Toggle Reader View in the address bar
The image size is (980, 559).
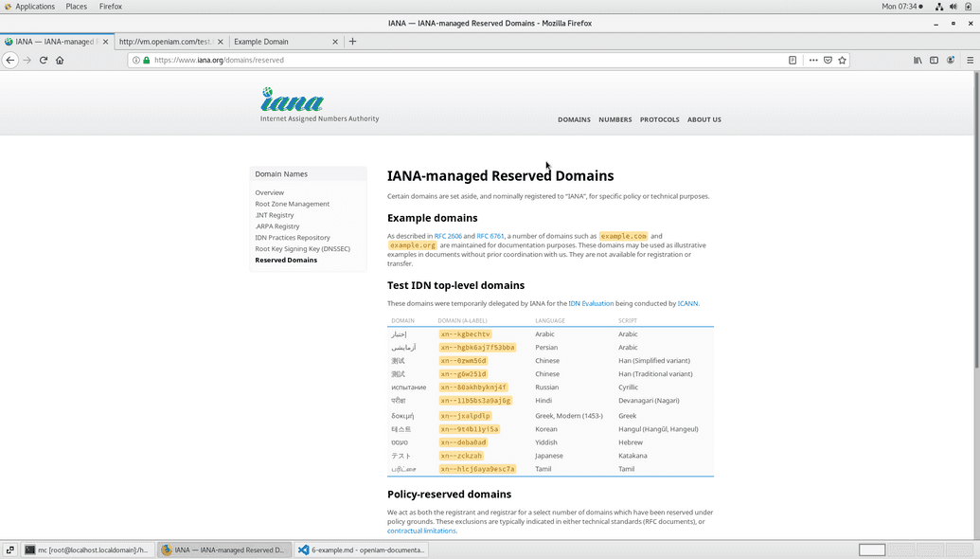tap(793, 60)
